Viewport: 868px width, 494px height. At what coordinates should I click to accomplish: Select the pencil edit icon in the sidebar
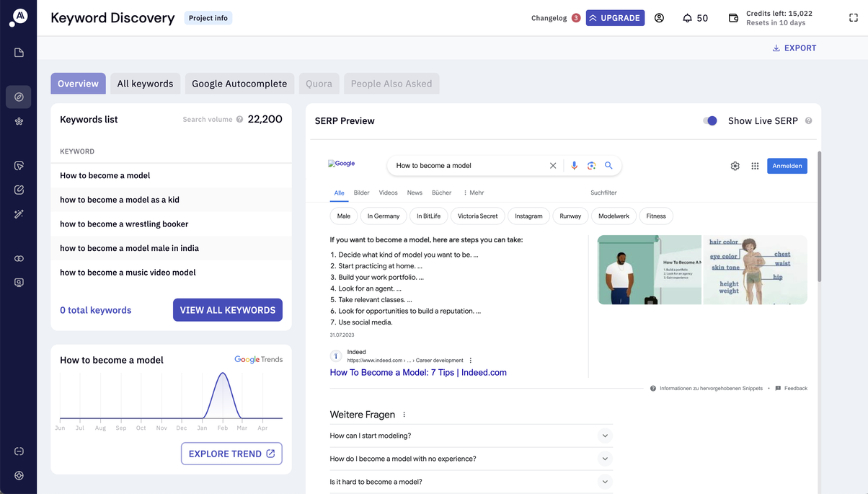point(19,189)
